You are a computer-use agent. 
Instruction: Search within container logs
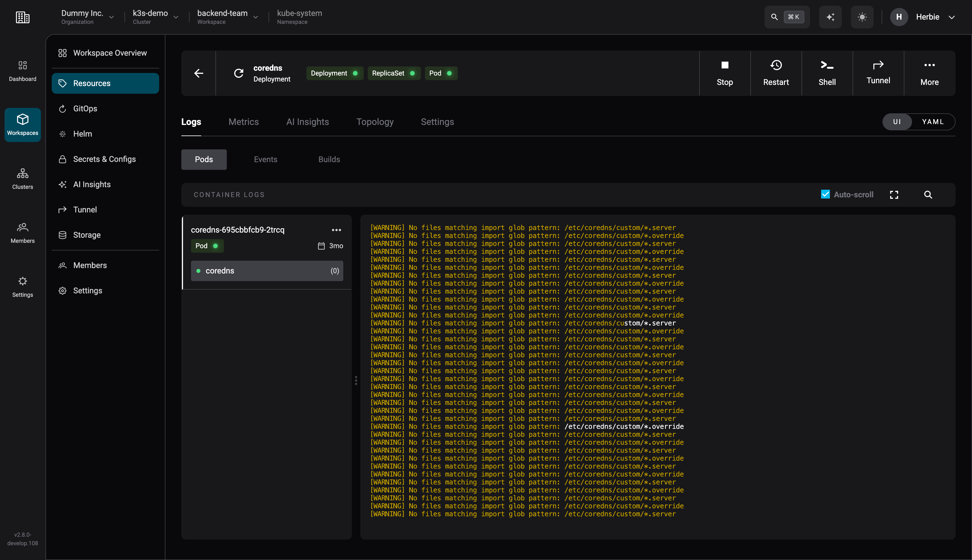coord(928,195)
